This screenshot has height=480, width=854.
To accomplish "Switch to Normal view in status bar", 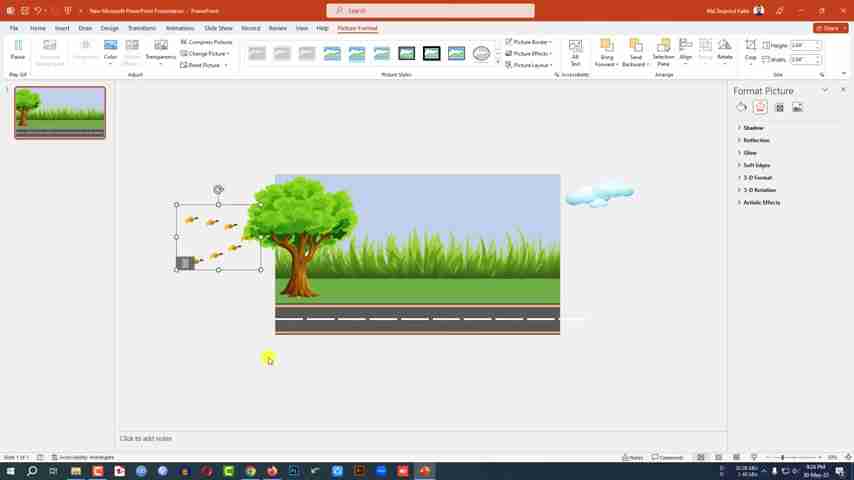I will (701, 457).
